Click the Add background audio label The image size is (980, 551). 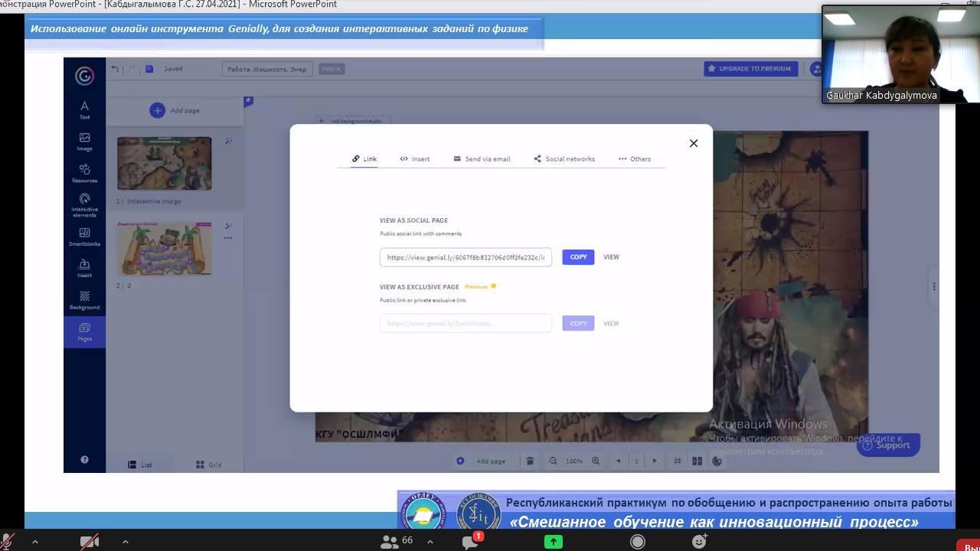[354, 120]
